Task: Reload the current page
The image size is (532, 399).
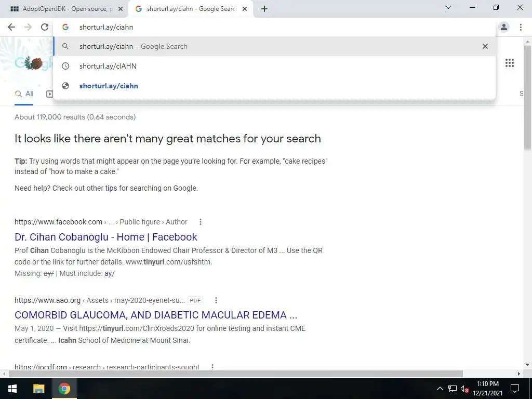Action: tap(45, 27)
